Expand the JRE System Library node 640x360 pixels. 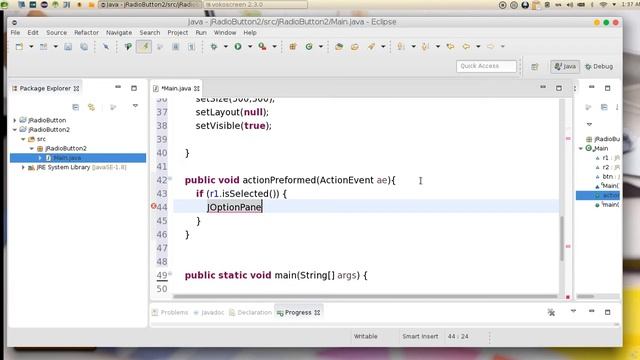(23, 167)
